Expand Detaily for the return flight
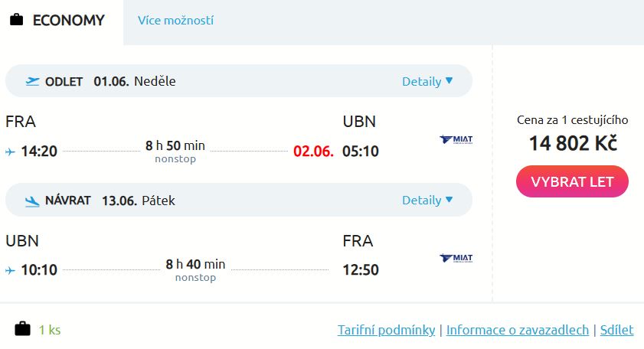Image resolution: width=644 pixels, height=349 pixels. coord(427,201)
